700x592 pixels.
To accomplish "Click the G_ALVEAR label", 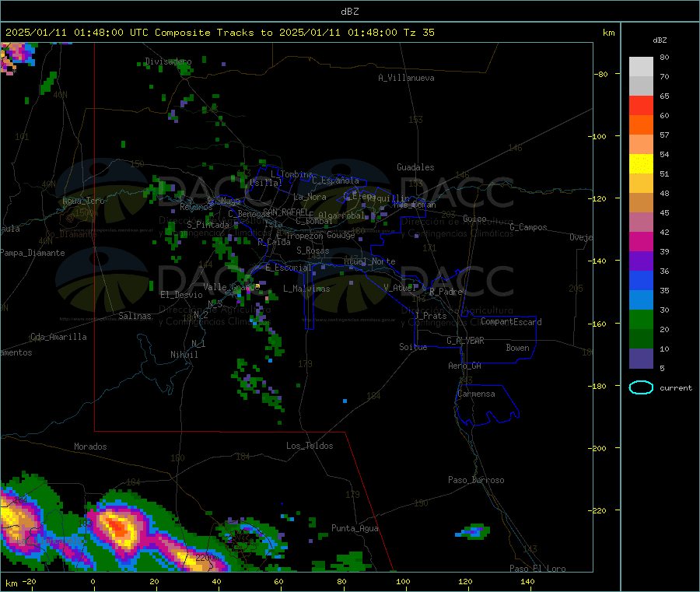I will [x=465, y=341].
